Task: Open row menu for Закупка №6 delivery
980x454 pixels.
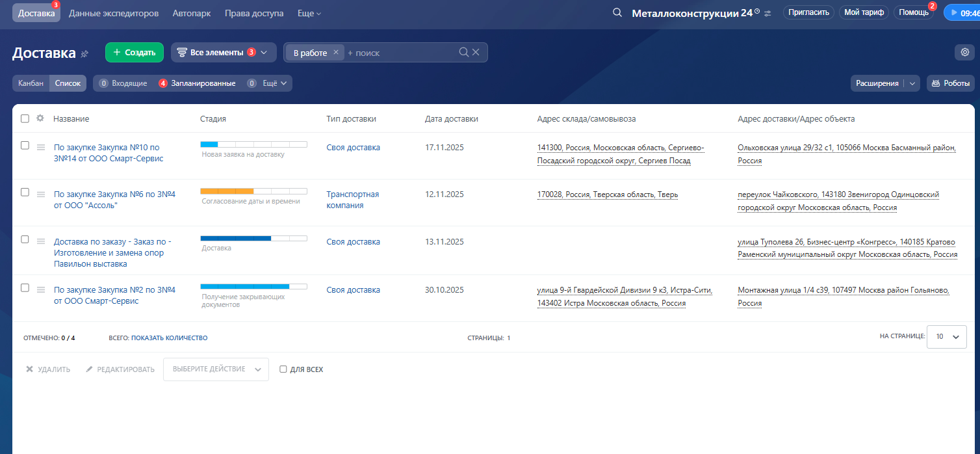Action: (x=41, y=194)
